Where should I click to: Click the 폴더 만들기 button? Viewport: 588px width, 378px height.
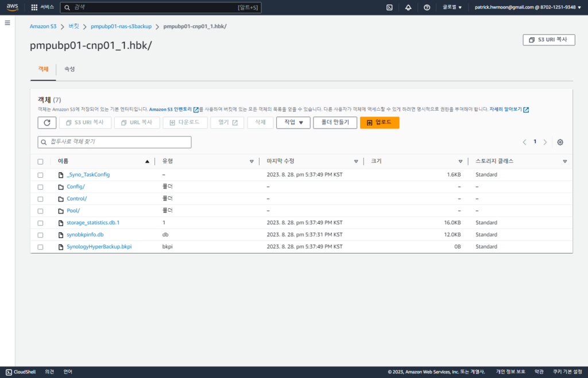click(335, 123)
